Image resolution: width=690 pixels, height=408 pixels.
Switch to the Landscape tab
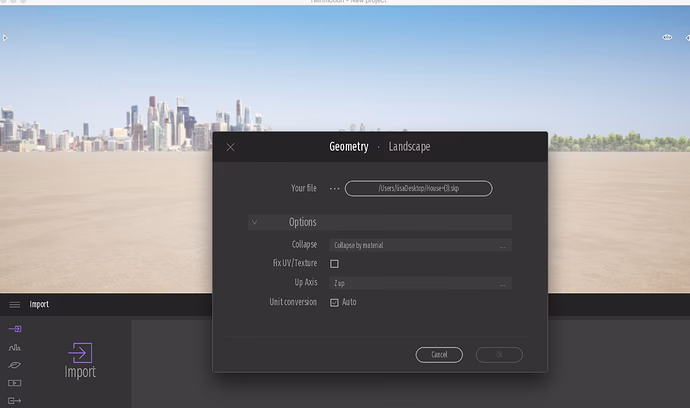point(409,147)
